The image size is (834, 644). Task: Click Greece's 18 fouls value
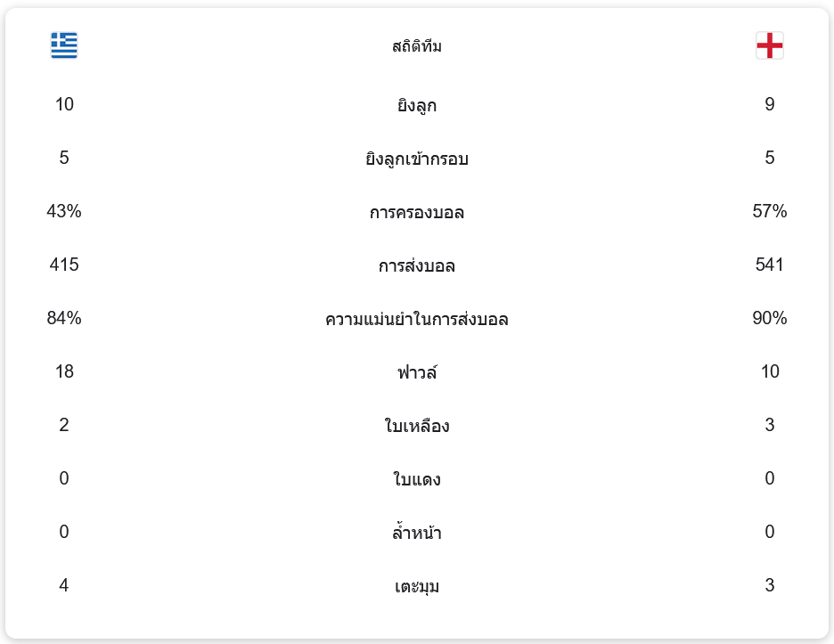[64, 371]
